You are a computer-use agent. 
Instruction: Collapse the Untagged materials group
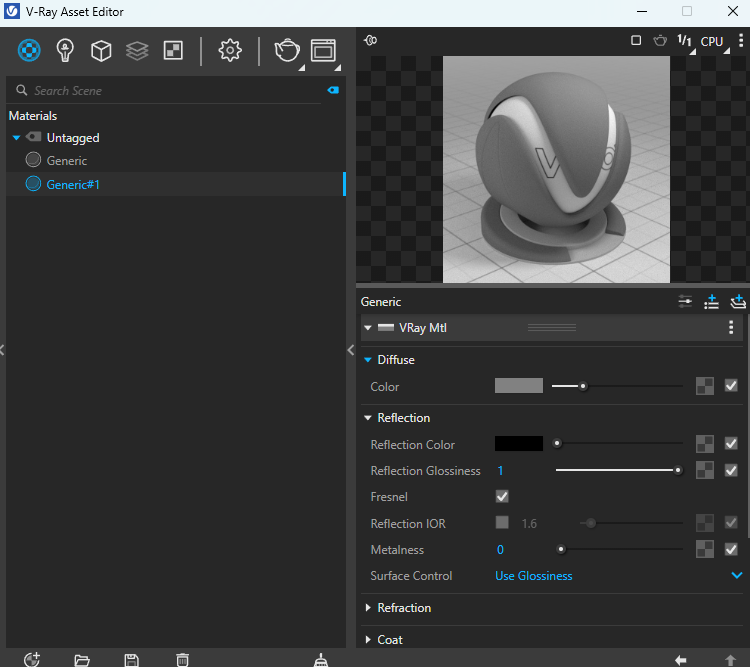(x=16, y=138)
